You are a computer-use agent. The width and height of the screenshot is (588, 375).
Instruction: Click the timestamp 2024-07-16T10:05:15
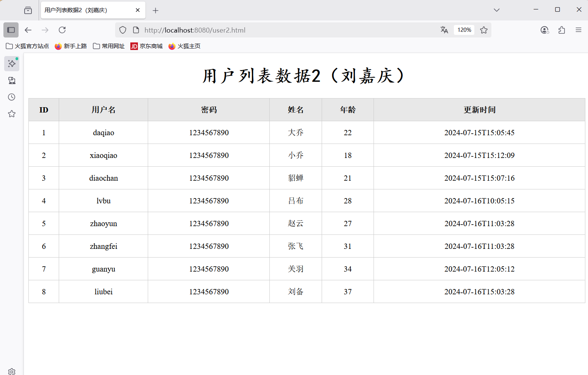coord(479,201)
